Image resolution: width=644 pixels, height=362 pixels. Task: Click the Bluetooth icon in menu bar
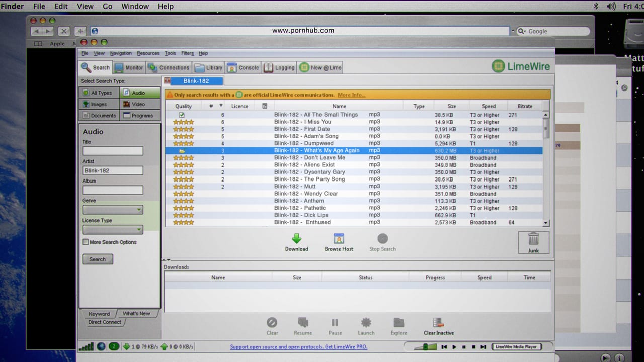coord(596,6)
